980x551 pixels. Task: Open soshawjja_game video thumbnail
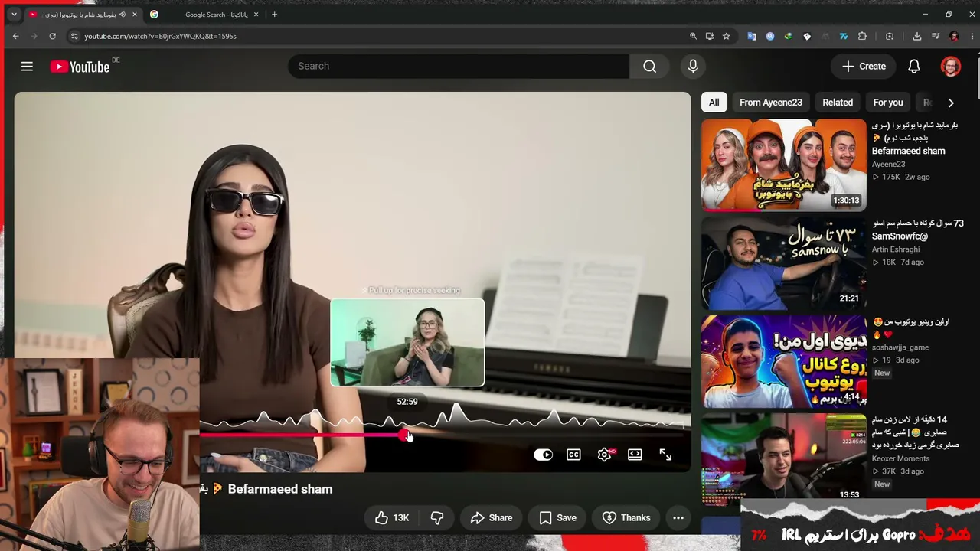(x=784, y=361)
